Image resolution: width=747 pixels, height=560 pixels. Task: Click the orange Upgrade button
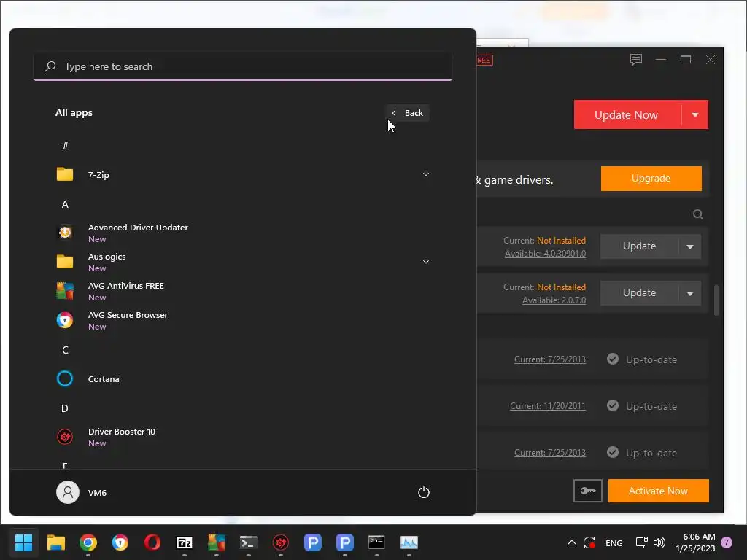651,179
